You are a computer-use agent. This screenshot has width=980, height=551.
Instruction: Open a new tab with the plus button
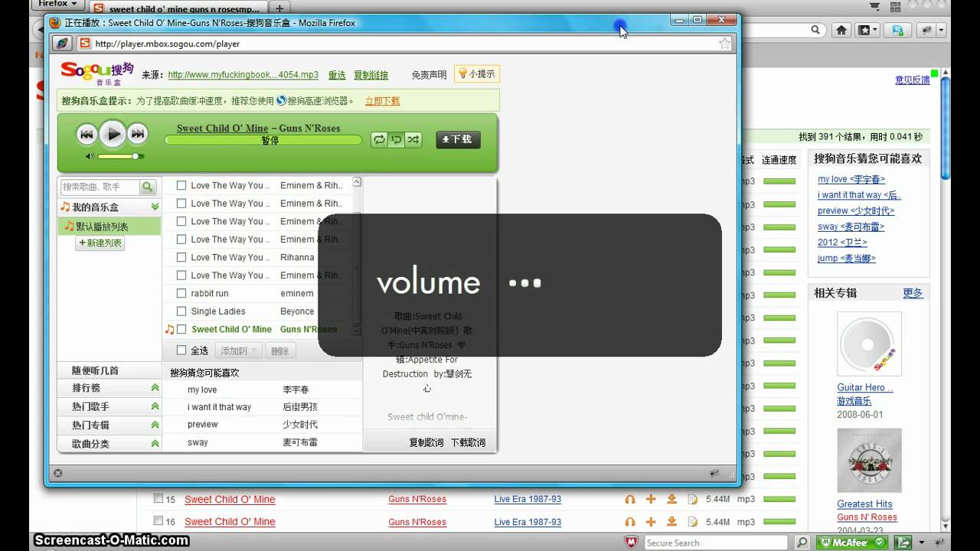280,8
